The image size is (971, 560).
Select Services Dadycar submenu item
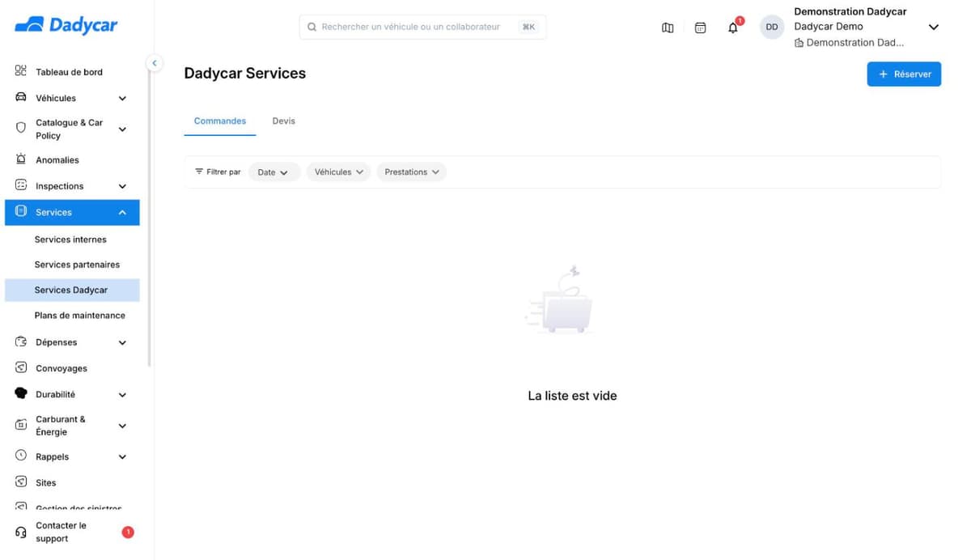click(x=72, y=290)
